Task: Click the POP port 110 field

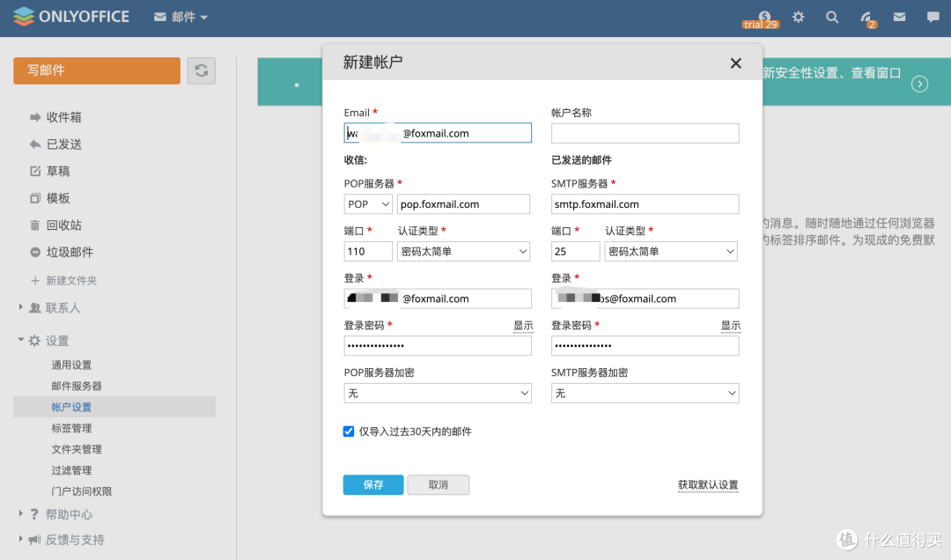Action: point(368,252)
